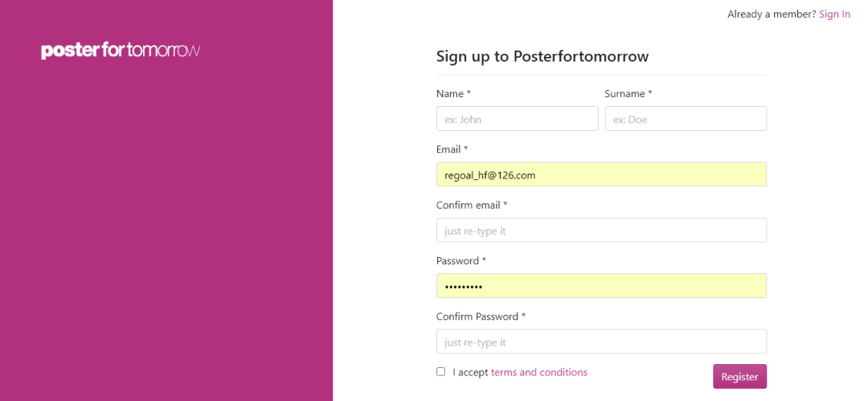Click the Confirm Password input field
The image size is (868, 401).
601,342
